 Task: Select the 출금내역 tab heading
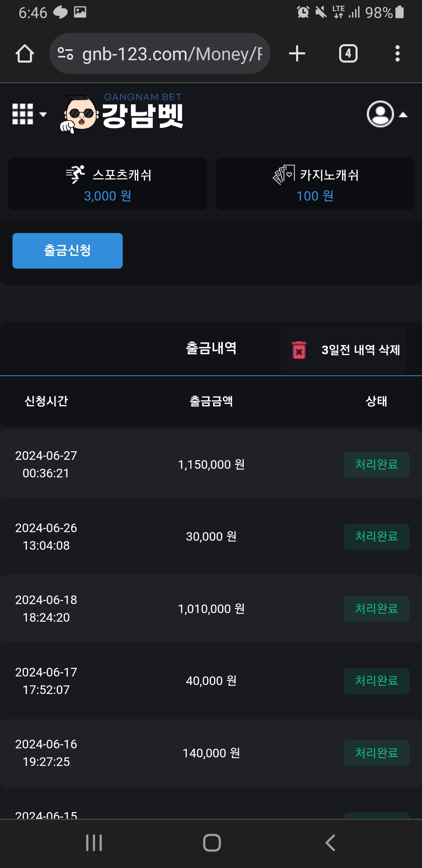click(x=211, y=348)
